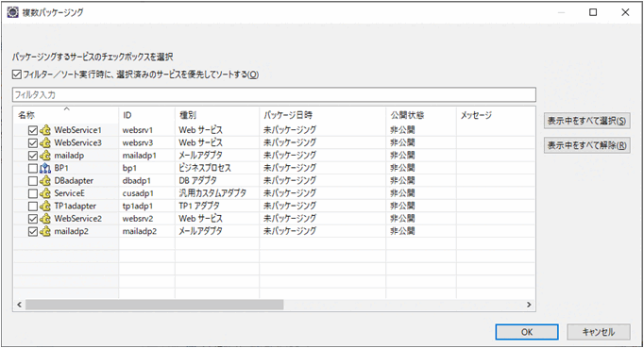This screenshot has height=348, width=644.
Task: Toggle prioritize selected services when sorting checkbox
Action: [16, 75]
